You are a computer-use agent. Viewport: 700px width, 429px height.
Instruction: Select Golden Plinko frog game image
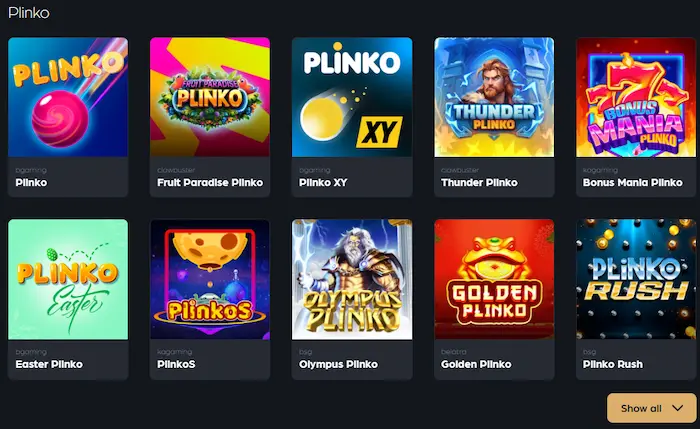[494, 279]
